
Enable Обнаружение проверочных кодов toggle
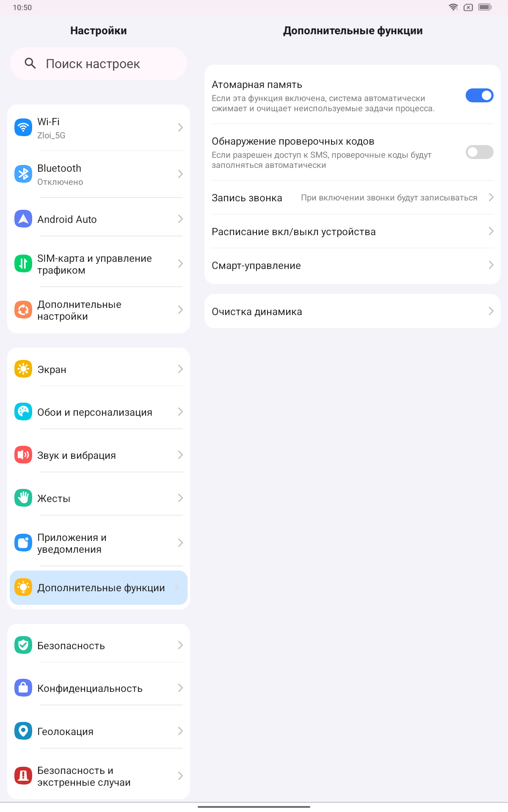click(479, 152)
